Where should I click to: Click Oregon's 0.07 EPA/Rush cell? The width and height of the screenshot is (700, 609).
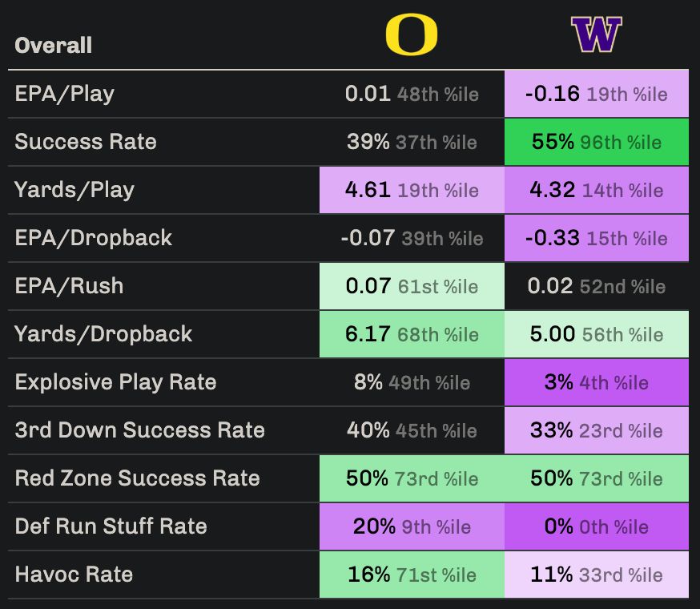pos(412,286)
